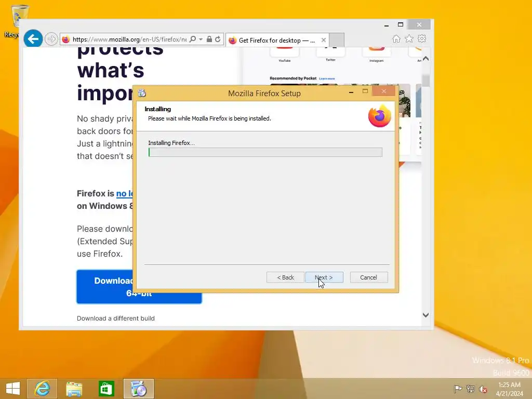Click the Firefox Setup window icon in the title bar
Image resolution: width=532 pixels, height=399 pixels.
[142, 93]
